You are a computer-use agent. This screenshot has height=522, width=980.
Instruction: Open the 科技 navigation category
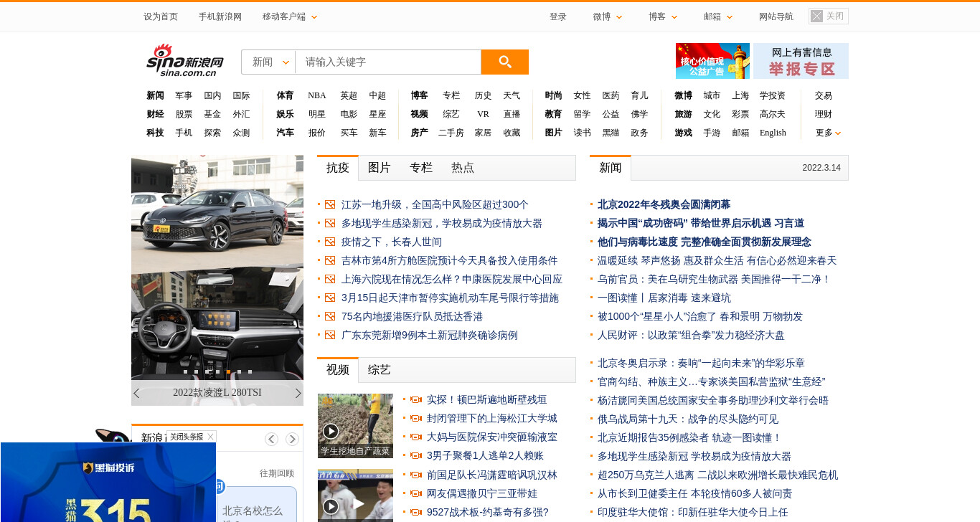click(155, 133)
